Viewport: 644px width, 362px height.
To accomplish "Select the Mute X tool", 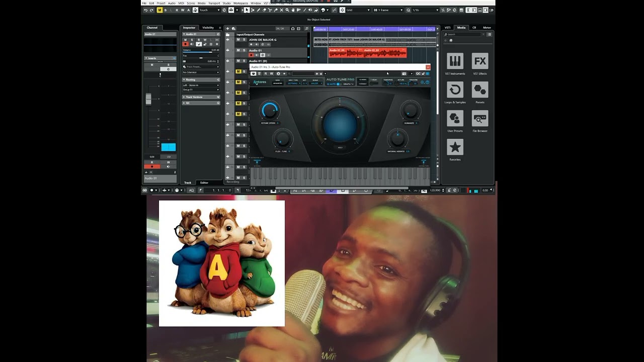I will click(x=281, y=10).
